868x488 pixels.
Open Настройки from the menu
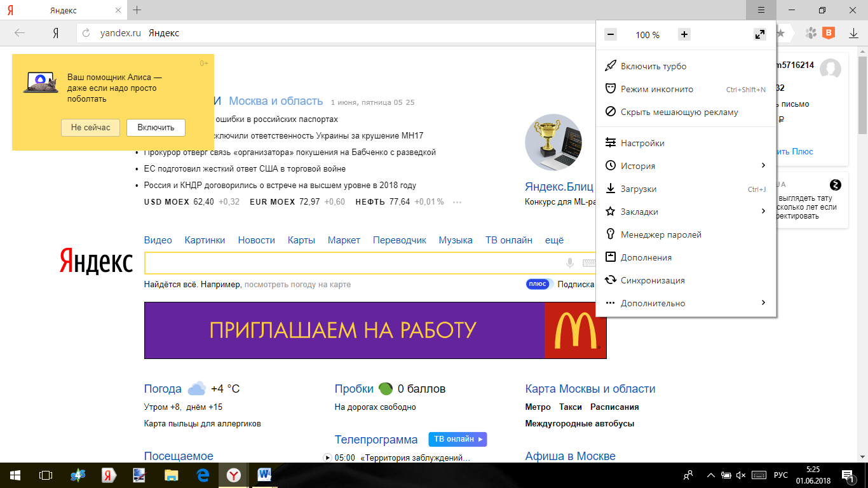[642, 143]
